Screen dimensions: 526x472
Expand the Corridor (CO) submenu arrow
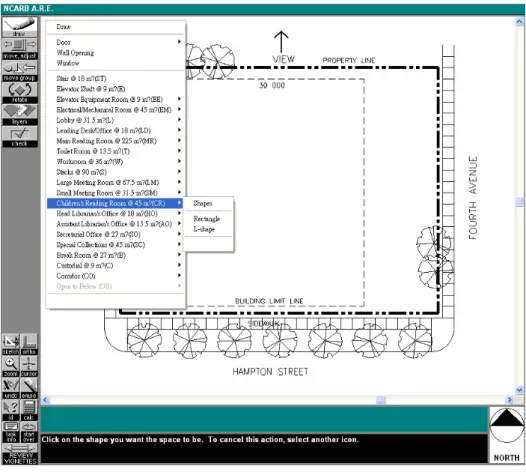(x=179, y=276)
